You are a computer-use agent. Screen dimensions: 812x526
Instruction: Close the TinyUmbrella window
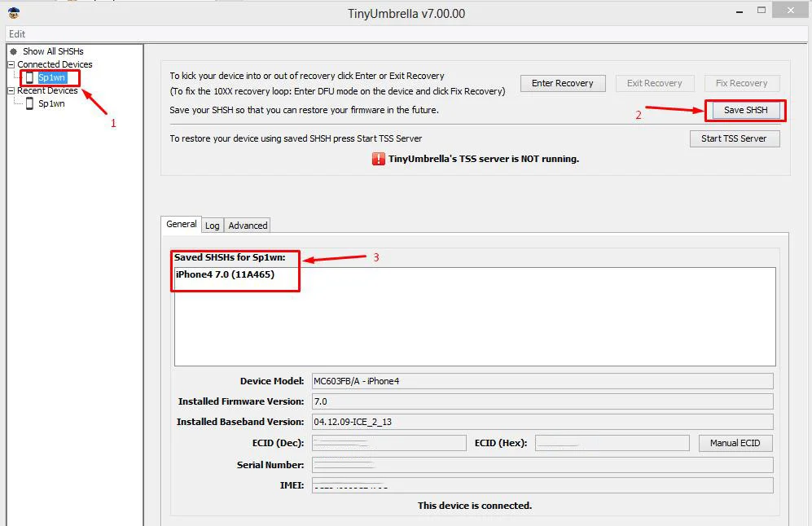click(x=790, y=11)
